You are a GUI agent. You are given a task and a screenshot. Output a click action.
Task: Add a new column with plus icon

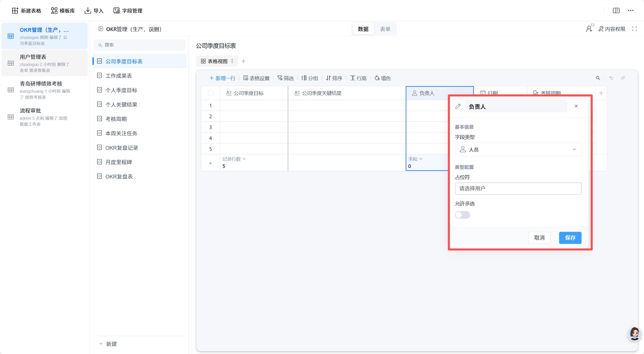click(601, 93)
